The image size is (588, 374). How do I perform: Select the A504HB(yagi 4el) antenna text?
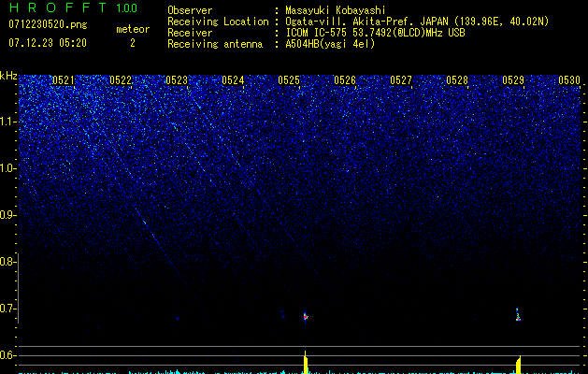point(330,44)
